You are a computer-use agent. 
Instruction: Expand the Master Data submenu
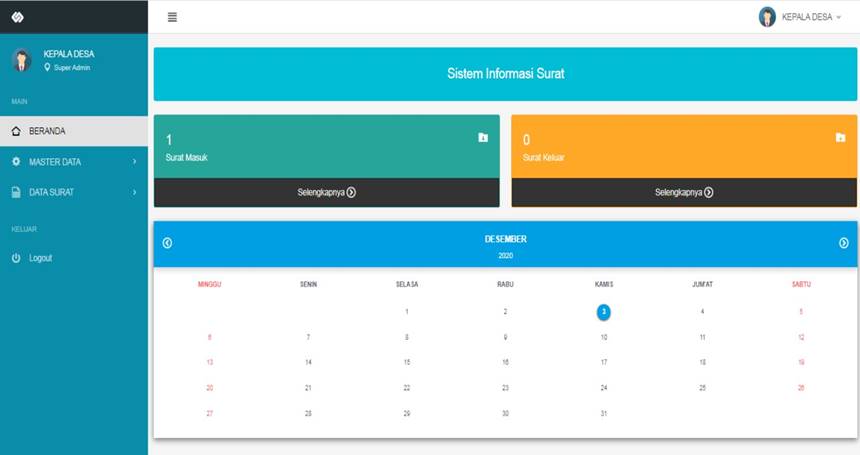(134, 162)
